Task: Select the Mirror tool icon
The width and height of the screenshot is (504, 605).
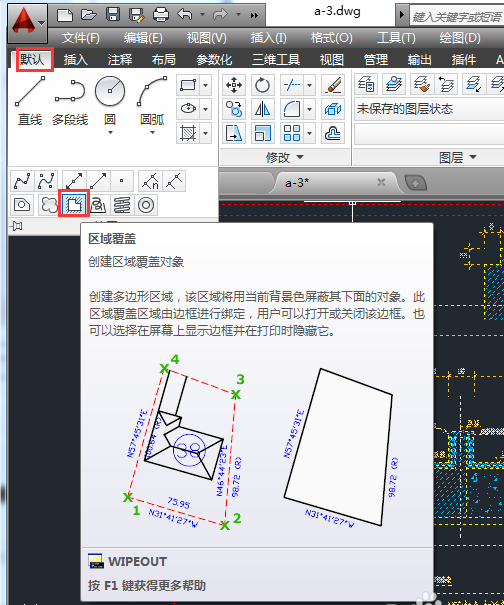Action: [x=262, y=110]
